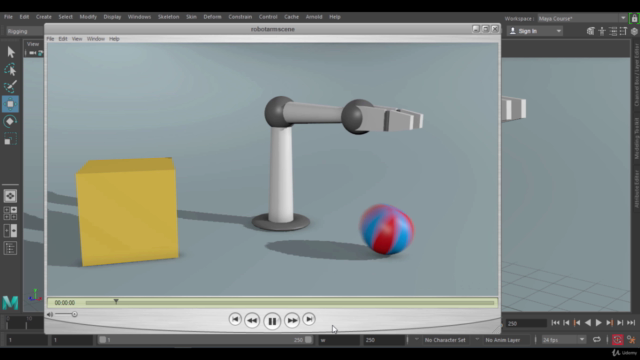
Task: Step forward one frame in Maya
Action: point(620,323)
